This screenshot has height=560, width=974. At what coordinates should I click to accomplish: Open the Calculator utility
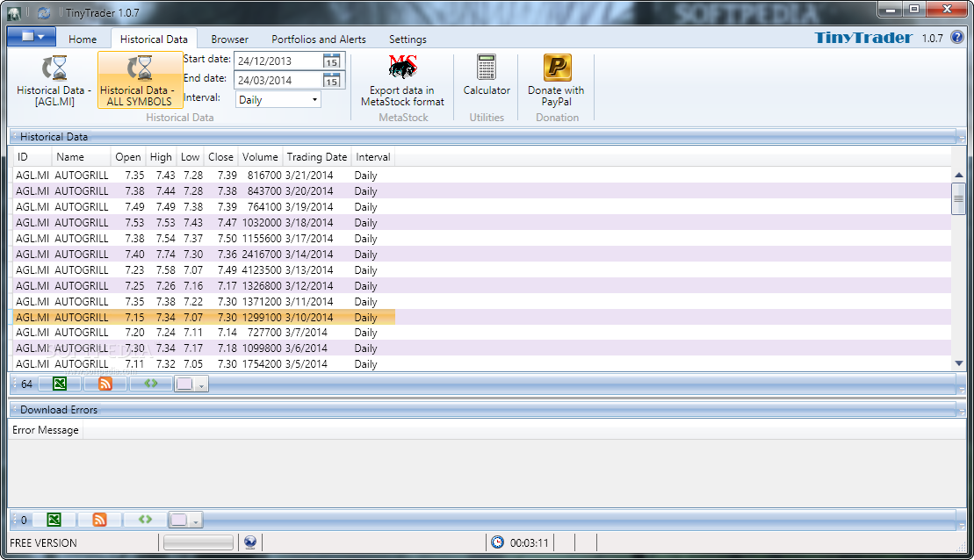pyautogui.click(x=487, y=75)
